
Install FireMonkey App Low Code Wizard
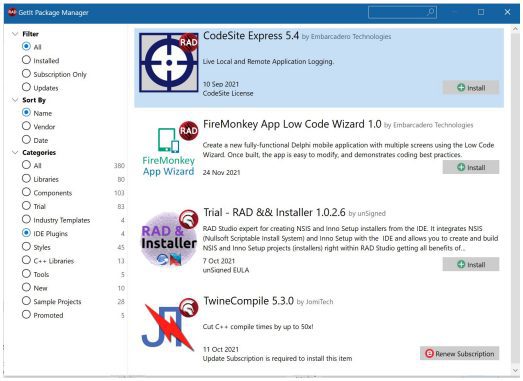click(471, 167)
